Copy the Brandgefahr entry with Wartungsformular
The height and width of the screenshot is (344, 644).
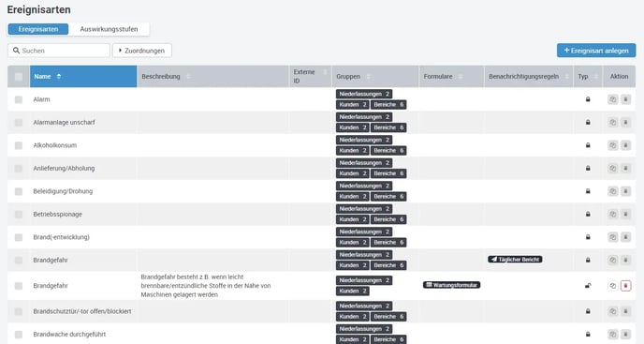click(x=612, y=286)
